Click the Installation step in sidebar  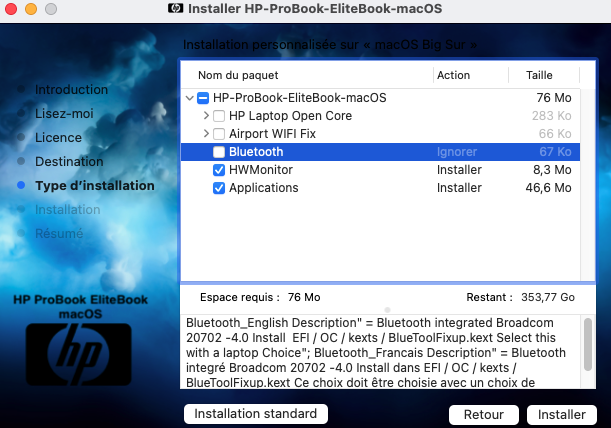coord(68,209)
